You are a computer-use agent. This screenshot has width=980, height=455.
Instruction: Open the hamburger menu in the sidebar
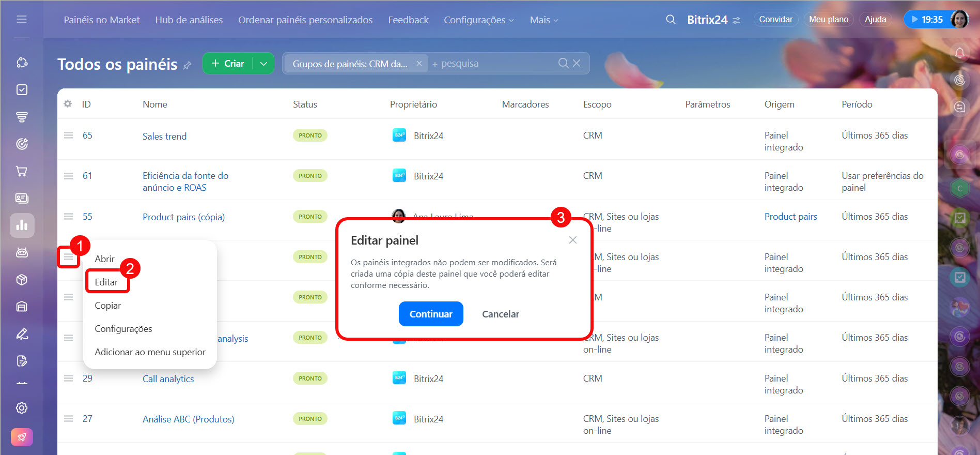point(22,19)
